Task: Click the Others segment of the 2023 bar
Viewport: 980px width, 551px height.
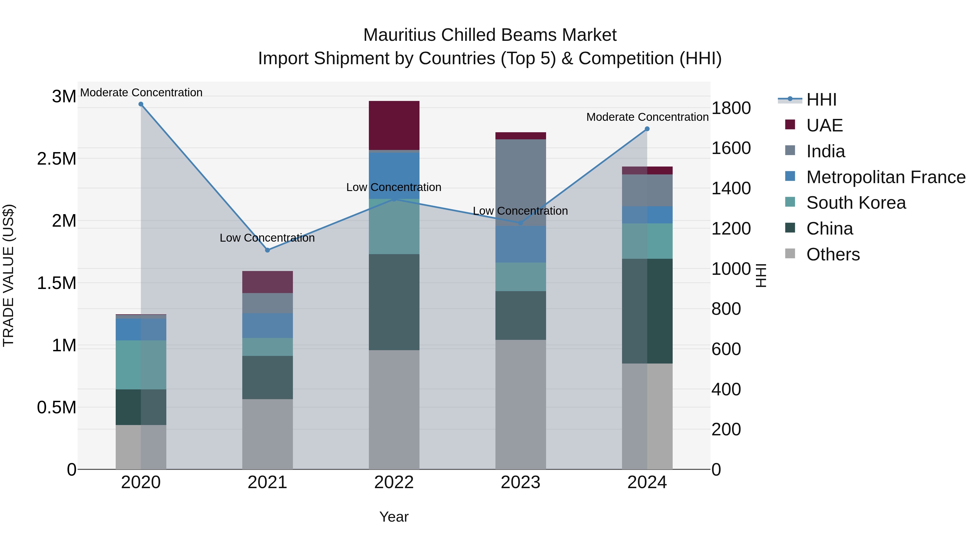Action: pos(521,405)
